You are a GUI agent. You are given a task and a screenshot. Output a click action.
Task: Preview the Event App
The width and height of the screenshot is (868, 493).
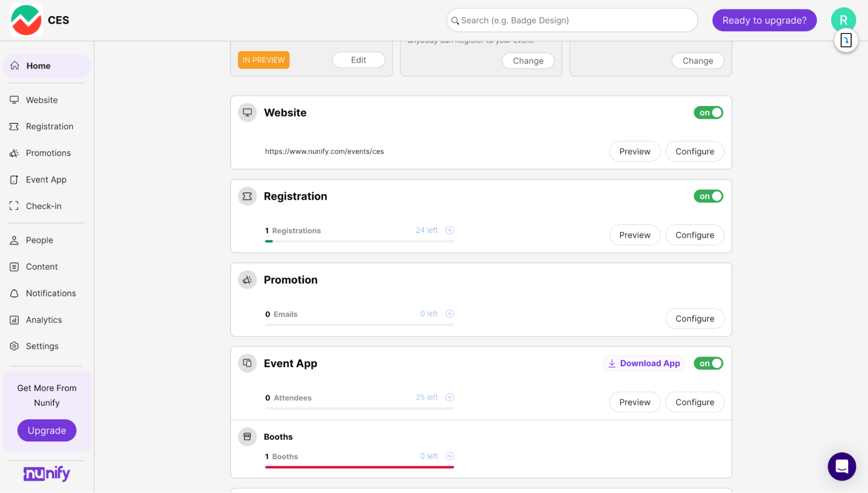tap(634, 402)
